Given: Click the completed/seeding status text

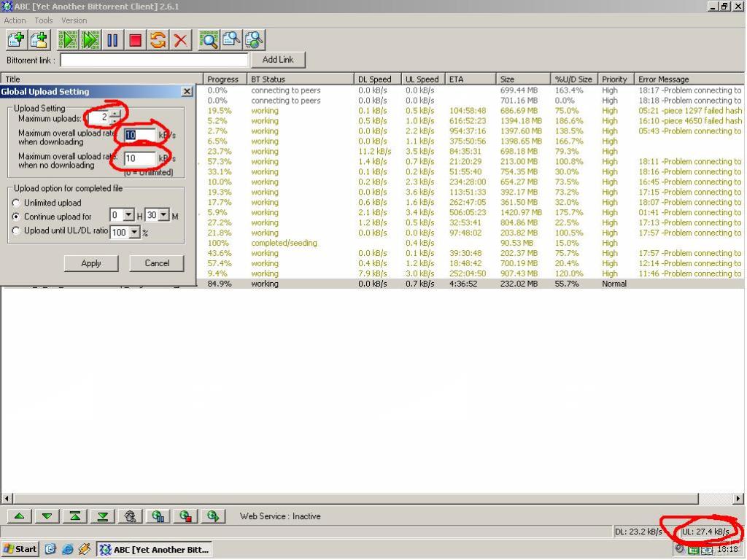Looking at the screenshot, I should (x=284, y=243).
